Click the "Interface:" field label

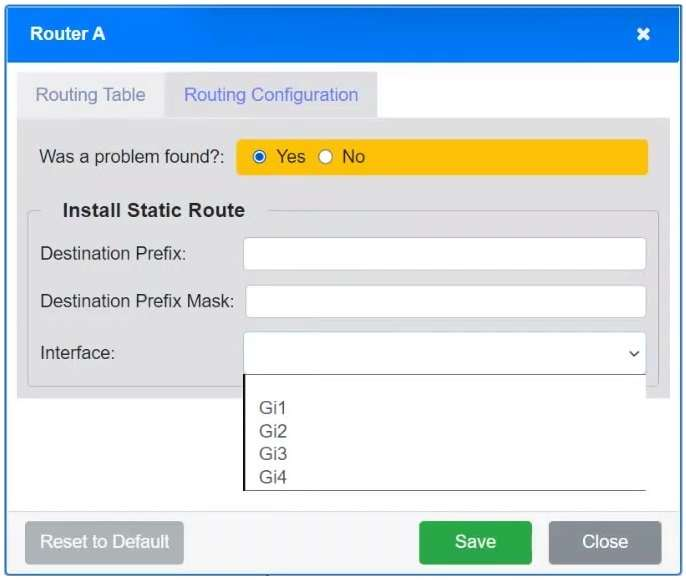coord(77,353)
